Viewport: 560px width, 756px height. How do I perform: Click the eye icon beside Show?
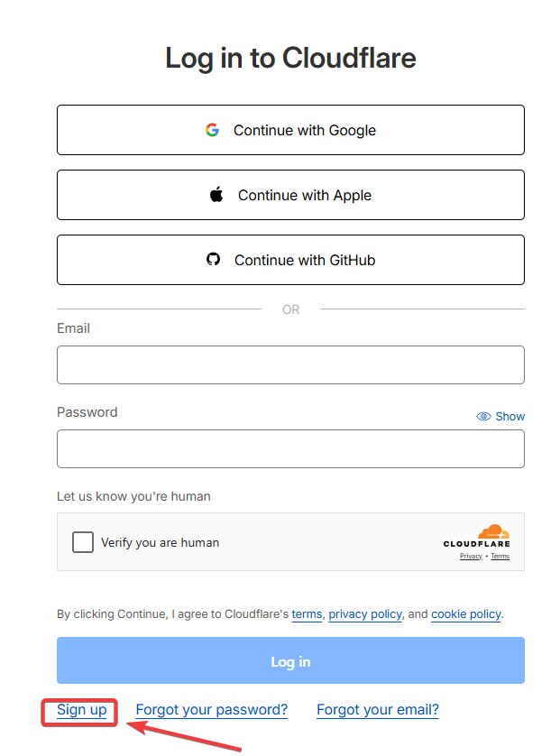click(483, 416)
